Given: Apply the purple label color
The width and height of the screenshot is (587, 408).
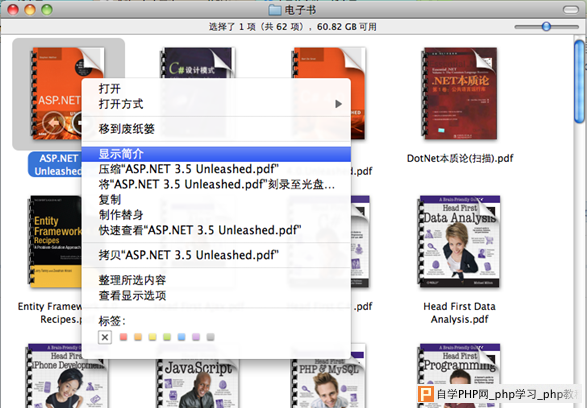Looking at the screenshot, I should (x=196, y=337).
